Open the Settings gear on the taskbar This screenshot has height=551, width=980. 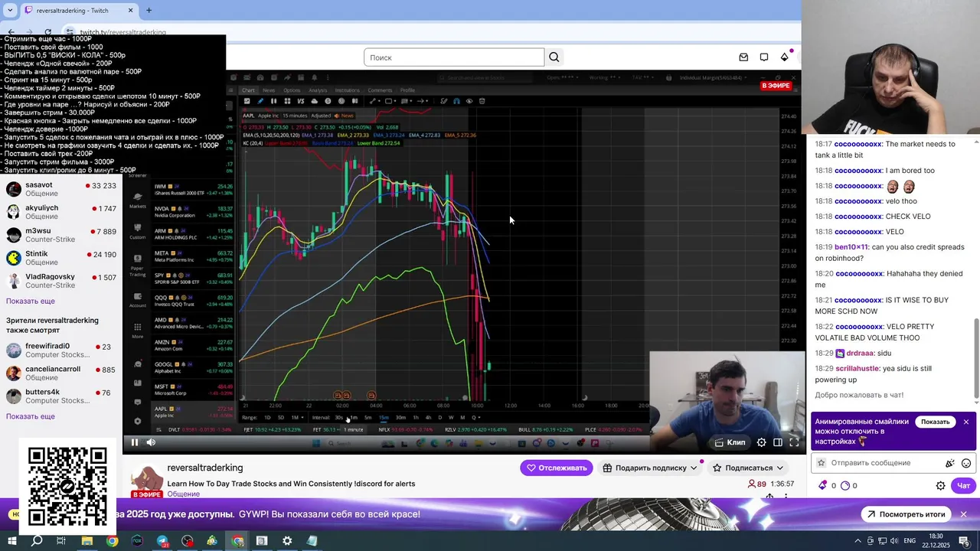287,541
